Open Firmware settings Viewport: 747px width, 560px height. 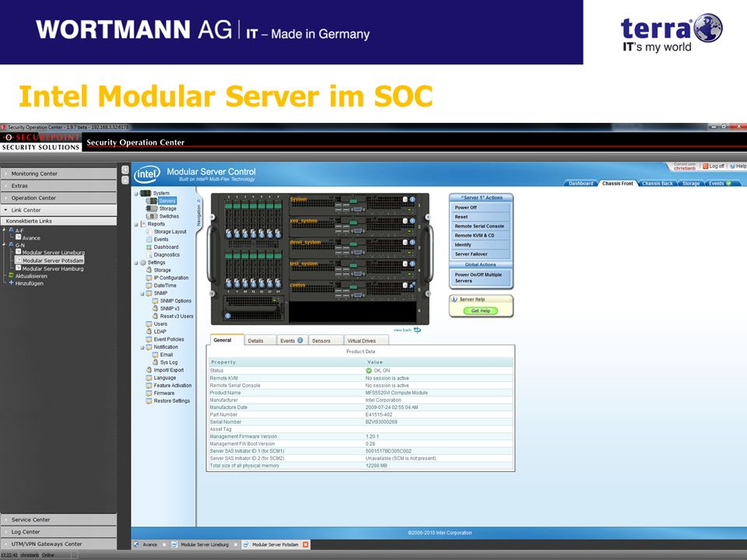[x=164, y=393]
